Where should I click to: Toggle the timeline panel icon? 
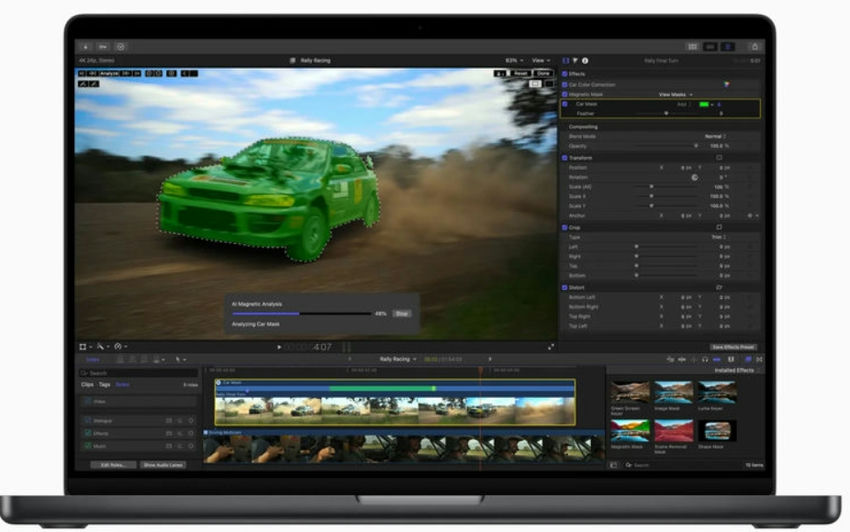coord(710,47)
